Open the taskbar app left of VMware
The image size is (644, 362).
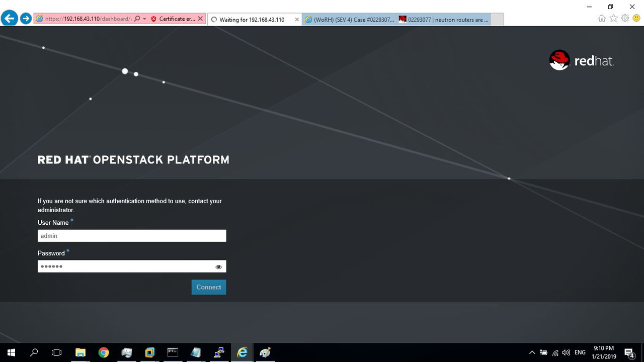[x=126, y=352]
